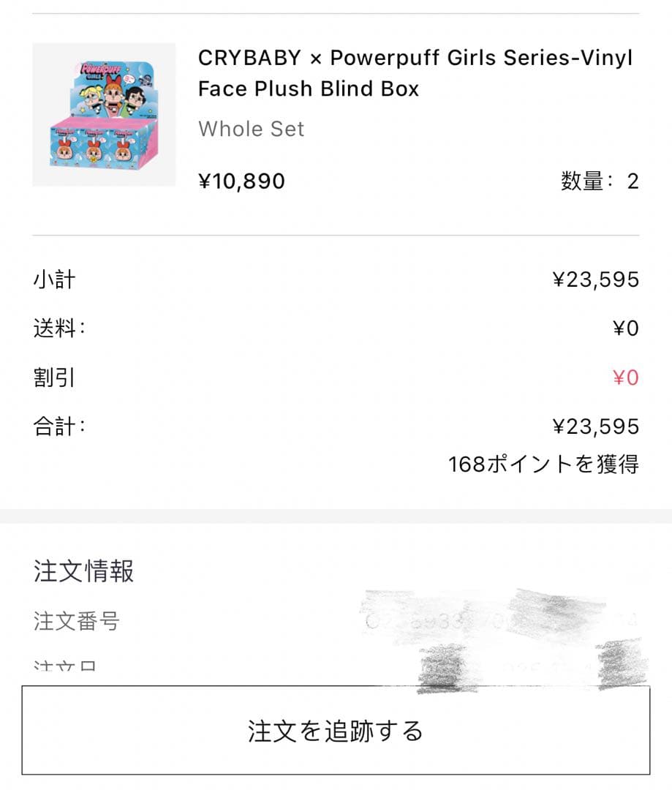The height and width of the screenshot is (790, 672).
Task: Click the CRYBABY × Powerpuff Girls product title
Action: [x=415, y=73]
